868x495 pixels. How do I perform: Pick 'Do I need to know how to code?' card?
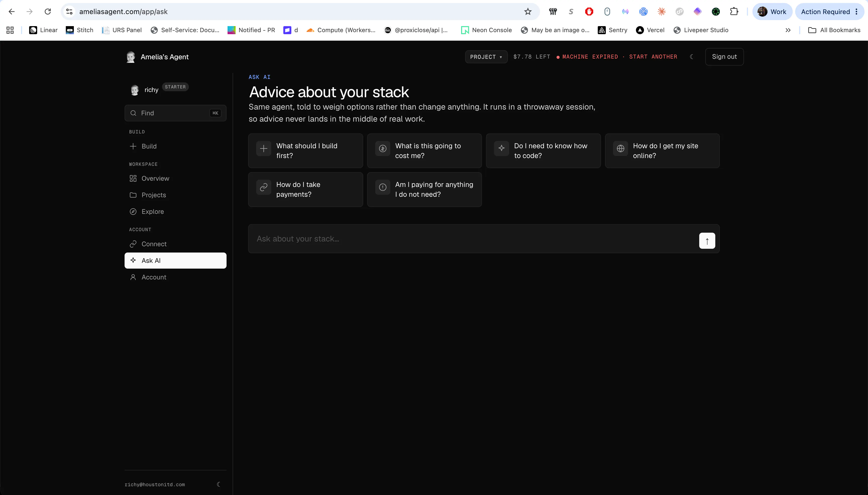click(x=543, y=151)
